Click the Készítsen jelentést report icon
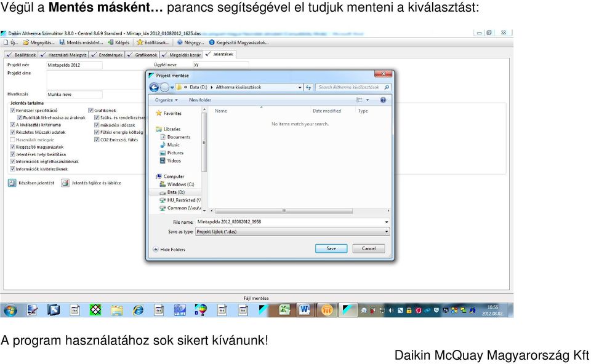 coord(12,183)
